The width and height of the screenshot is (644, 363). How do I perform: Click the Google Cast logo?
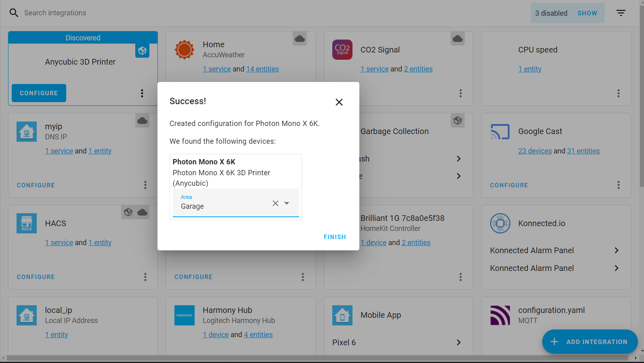point(500,132)
